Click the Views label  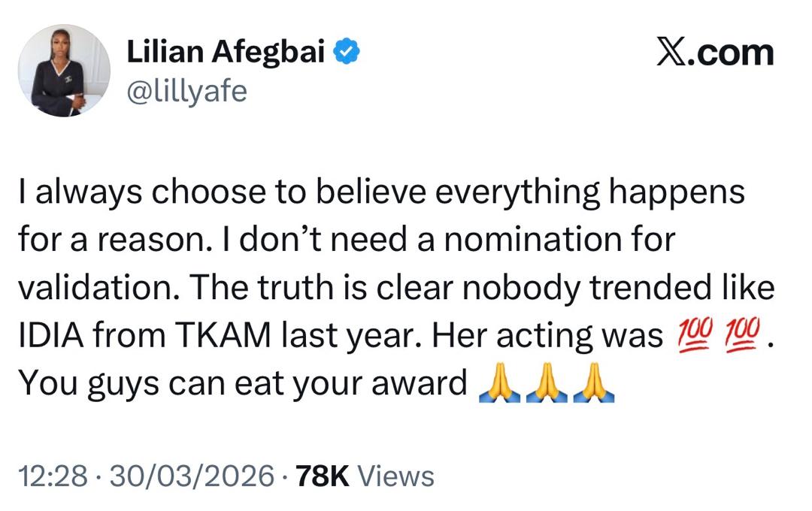[x=395, y=476]
